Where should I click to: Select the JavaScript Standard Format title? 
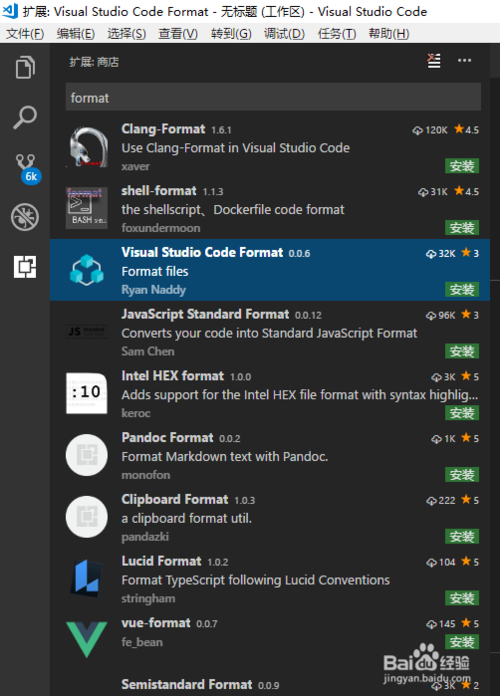(205, 314)
